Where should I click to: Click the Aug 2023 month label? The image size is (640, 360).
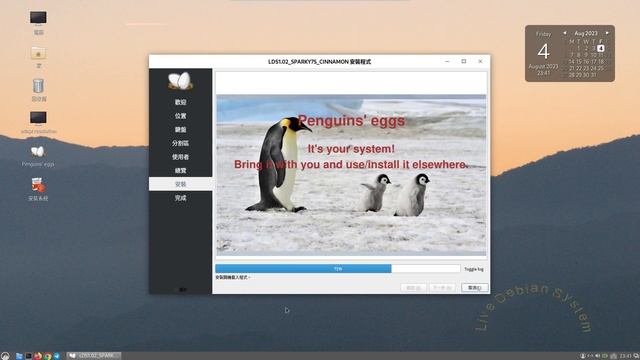click(586, 33)
